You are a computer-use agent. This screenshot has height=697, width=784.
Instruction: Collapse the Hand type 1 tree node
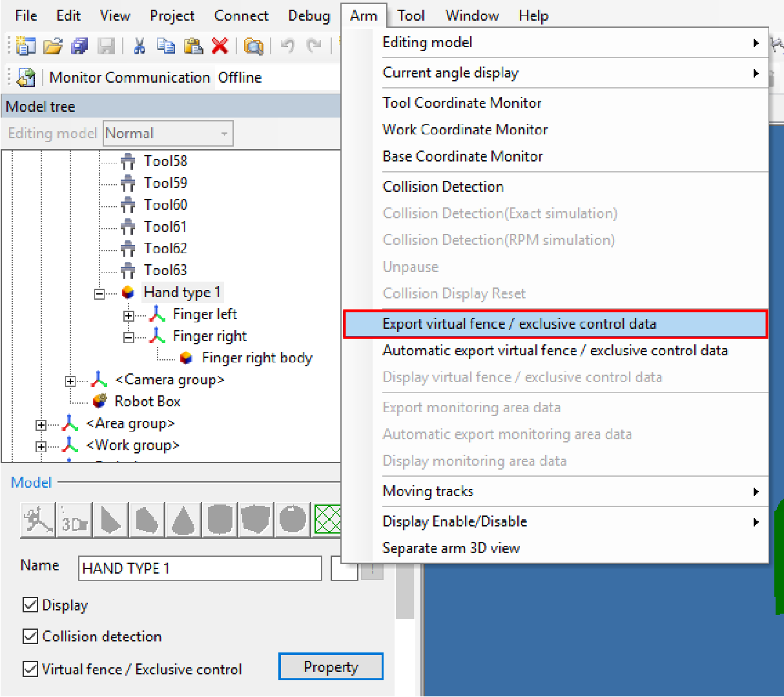pos(99,293)
